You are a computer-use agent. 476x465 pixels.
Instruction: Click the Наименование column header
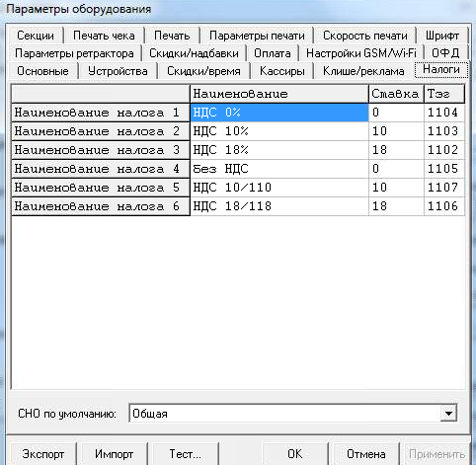[x=279, y=94]
